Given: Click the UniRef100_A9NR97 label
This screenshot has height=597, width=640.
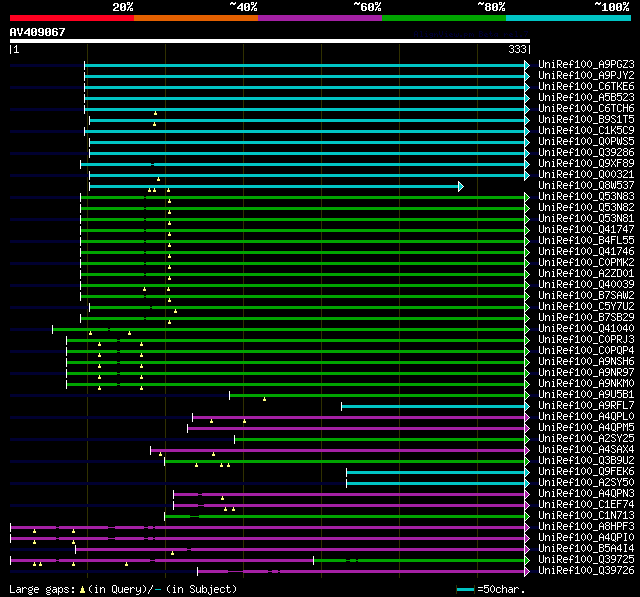Looking at the screenshot, I should 586,373.
